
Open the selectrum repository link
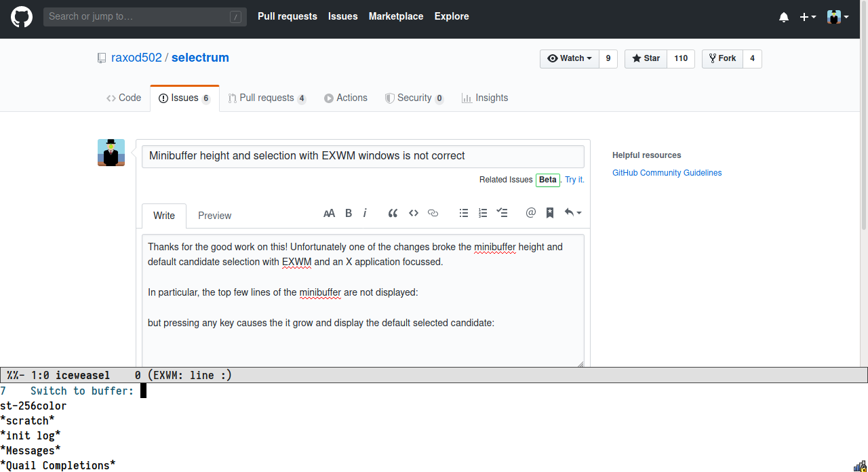pyautogui.click(x=200, y=58)
